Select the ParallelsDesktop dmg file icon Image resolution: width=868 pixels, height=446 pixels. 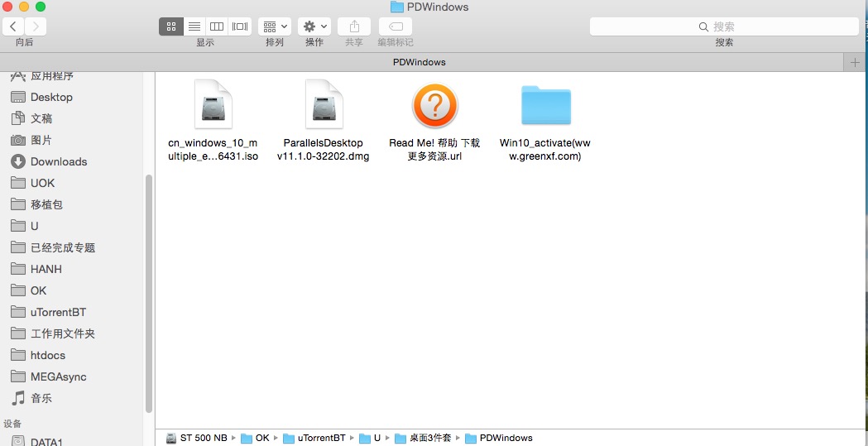click(324, 104)
